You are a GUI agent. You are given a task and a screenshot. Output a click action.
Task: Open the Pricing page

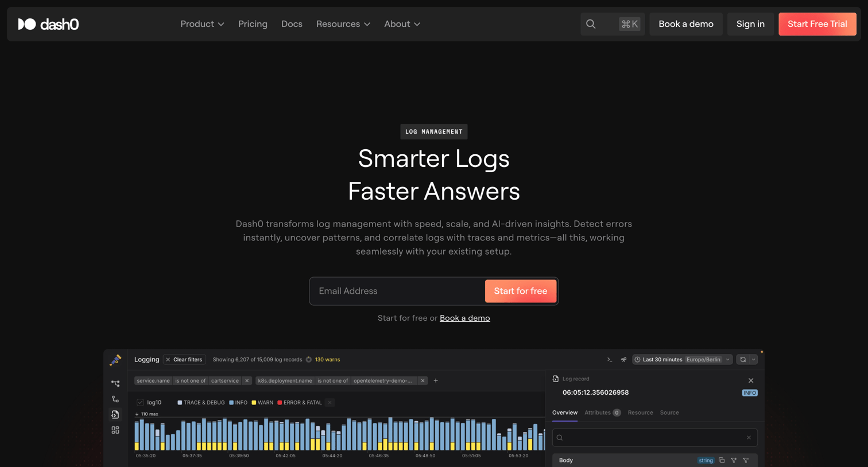click(253, 24)
